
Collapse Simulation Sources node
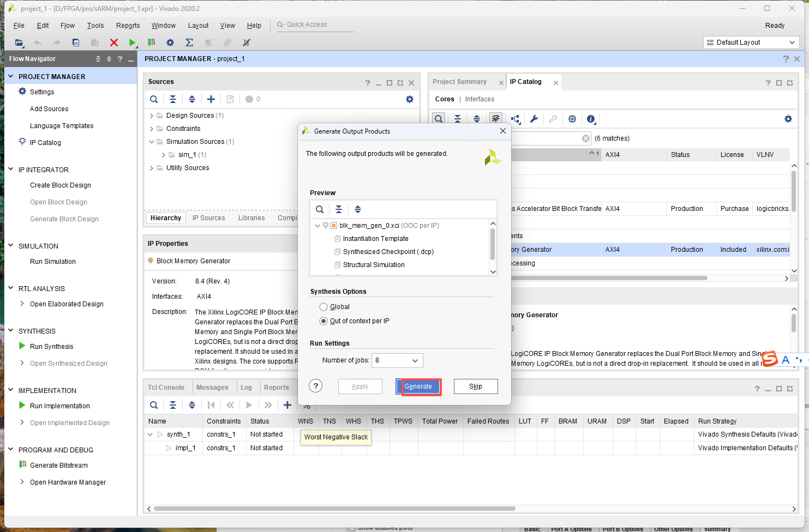coord(152,142)
